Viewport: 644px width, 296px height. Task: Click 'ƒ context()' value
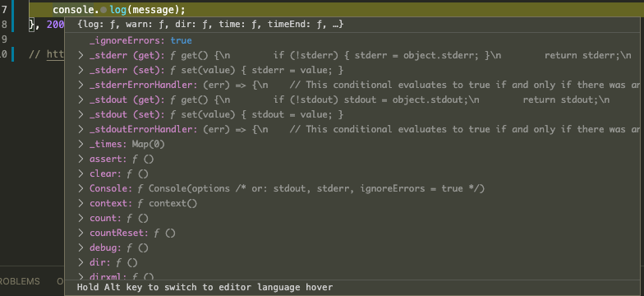(168, 204)
